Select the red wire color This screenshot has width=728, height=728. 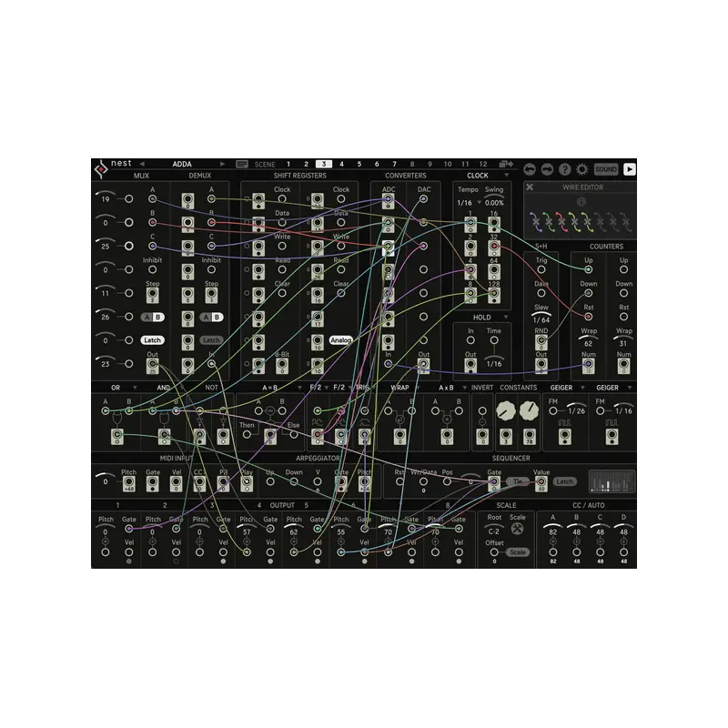[x=561, y=222]
